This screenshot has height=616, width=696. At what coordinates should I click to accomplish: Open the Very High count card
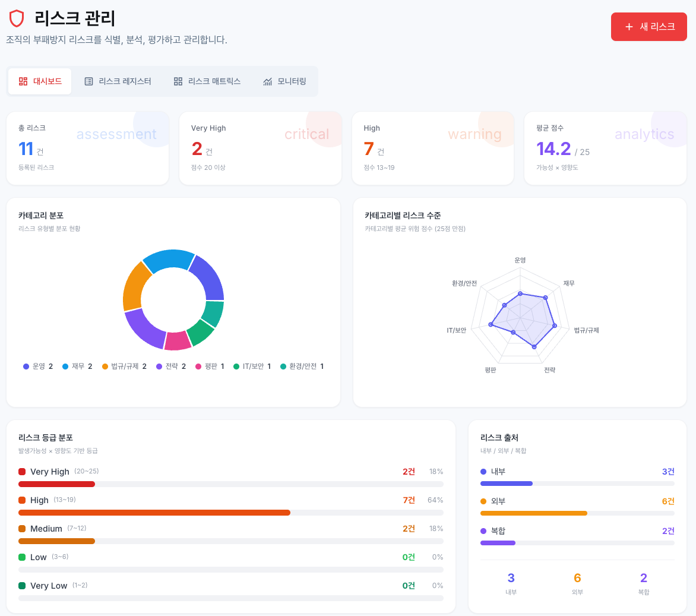coord(260,148)
